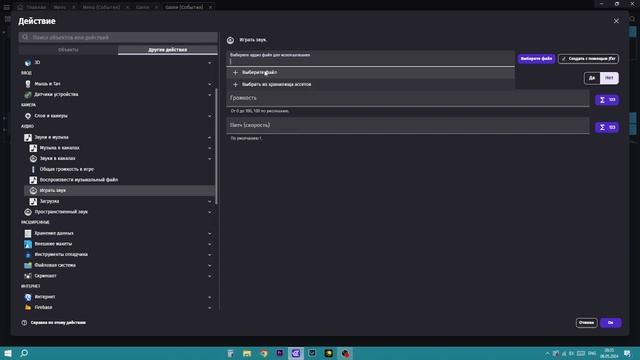The width and height of the screenshot is (640, 360).
Task: Click the Файловая система folder icon
Action: [28, 265]
